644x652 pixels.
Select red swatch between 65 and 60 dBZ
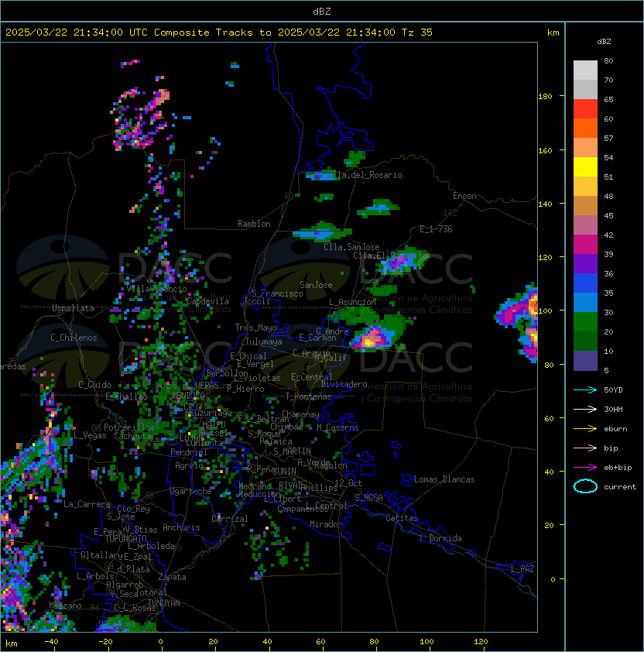(x=585, y=109)
